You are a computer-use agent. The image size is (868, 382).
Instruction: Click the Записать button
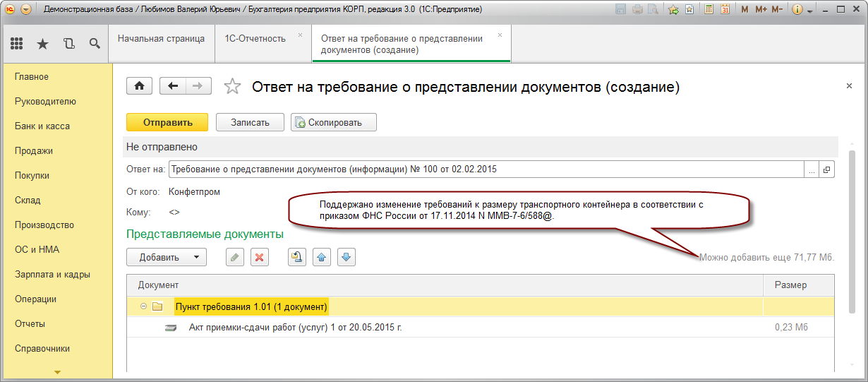(x=250, y=122)
